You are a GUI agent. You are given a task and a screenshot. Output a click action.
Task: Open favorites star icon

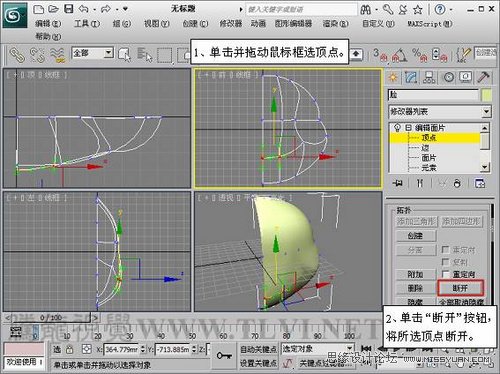pyautogui.click(x=418, y=10)
